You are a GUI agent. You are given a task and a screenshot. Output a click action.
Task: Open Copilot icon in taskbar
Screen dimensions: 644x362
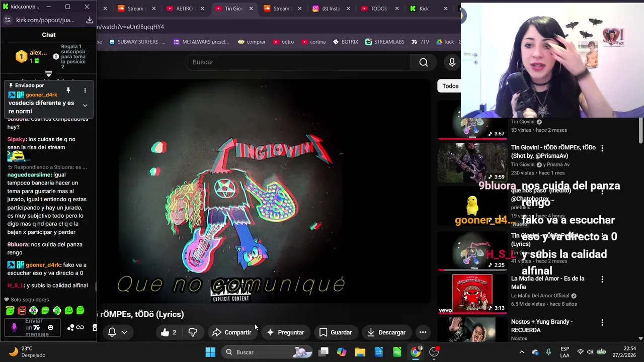(342, 352)
